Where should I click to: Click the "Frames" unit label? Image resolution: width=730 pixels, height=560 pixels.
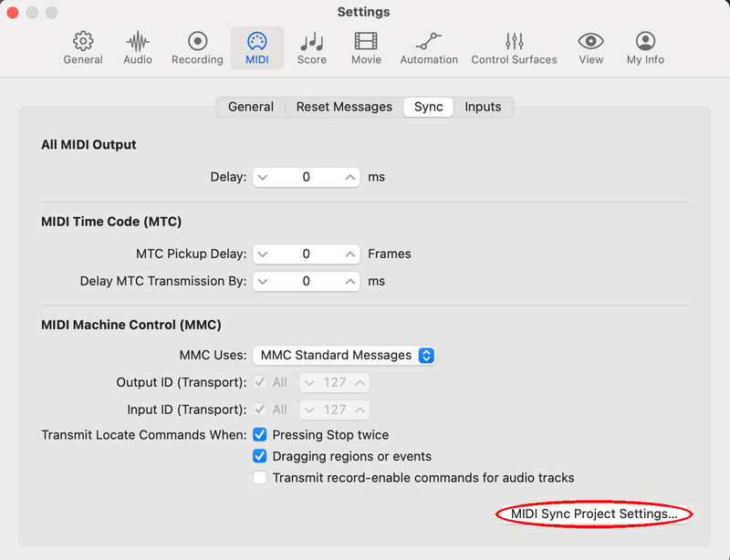390,254
